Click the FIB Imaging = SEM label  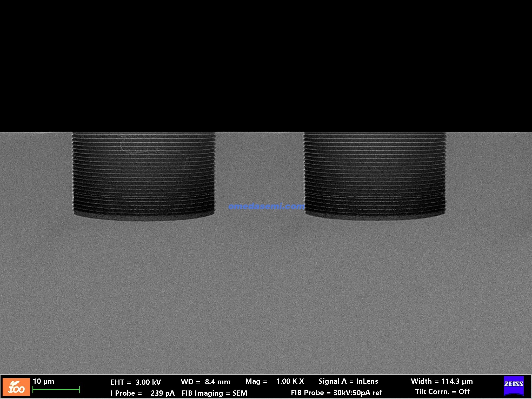(214, 393)
